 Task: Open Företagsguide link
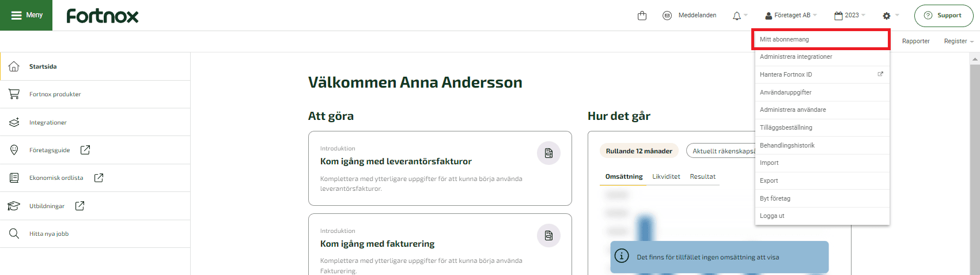point(50,150)
